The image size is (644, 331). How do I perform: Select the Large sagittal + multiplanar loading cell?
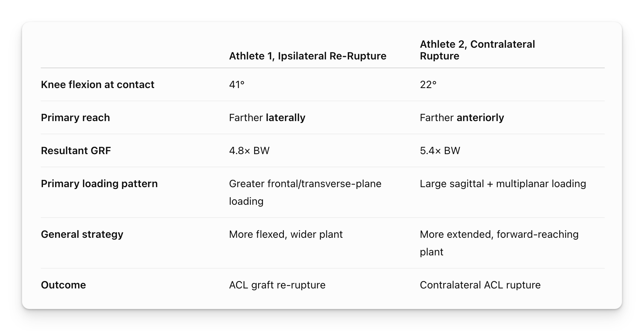coord(503,183)
